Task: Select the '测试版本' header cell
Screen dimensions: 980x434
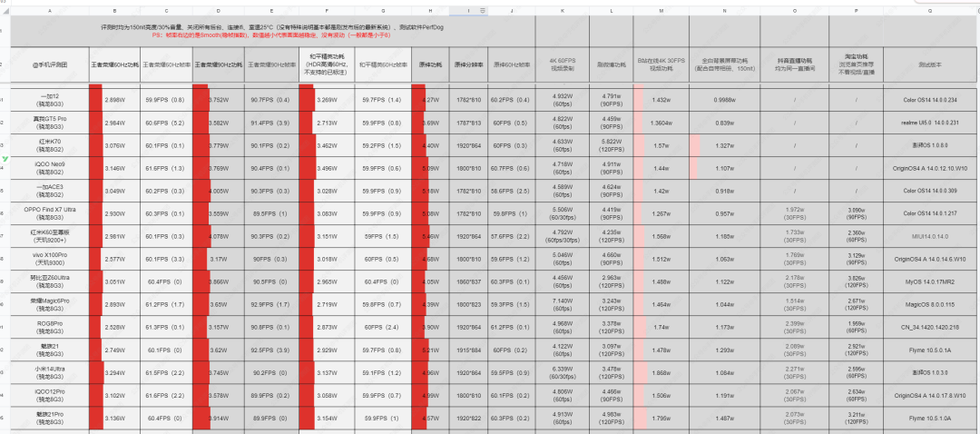Action: click(x=931, y=64)
